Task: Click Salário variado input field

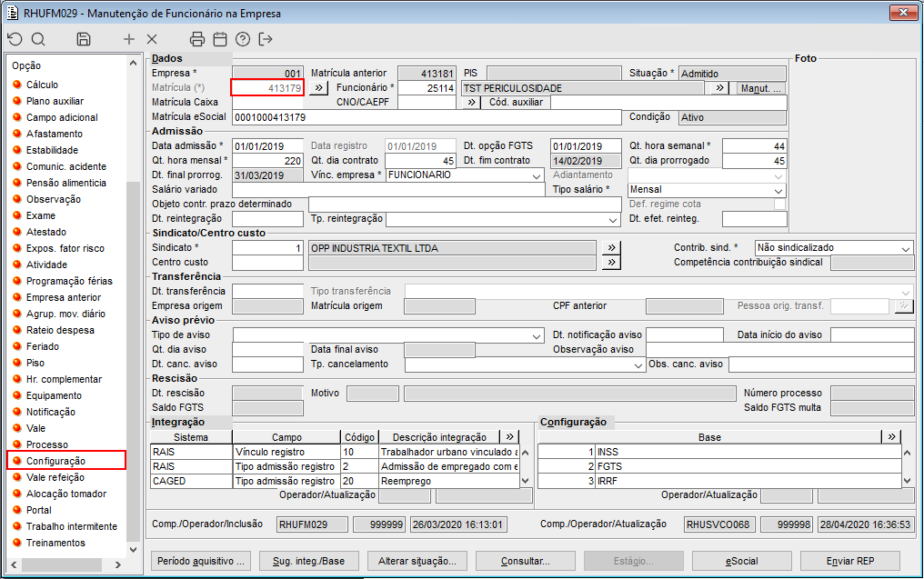Action: tap(388, 190)
